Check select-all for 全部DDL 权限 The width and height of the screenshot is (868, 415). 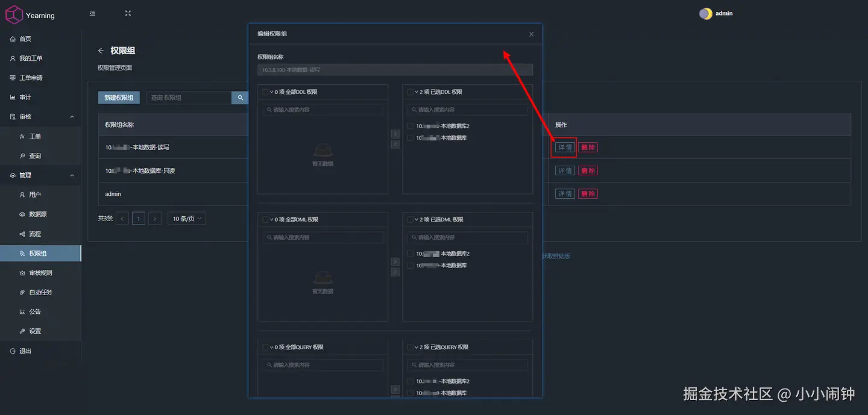pos(265,92)
